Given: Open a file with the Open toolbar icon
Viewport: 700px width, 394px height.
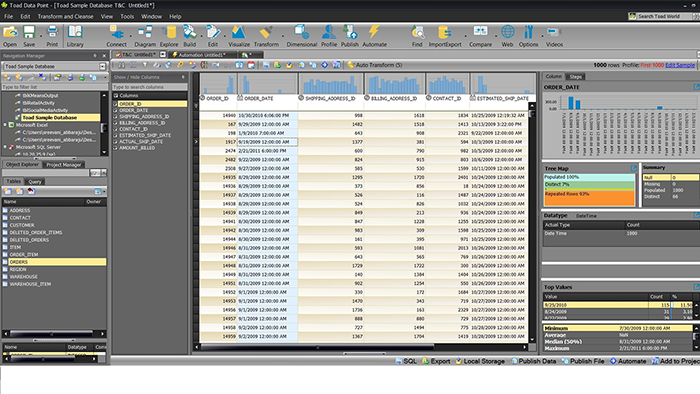Looking at the screenshot, I should [x=10, y=36].
